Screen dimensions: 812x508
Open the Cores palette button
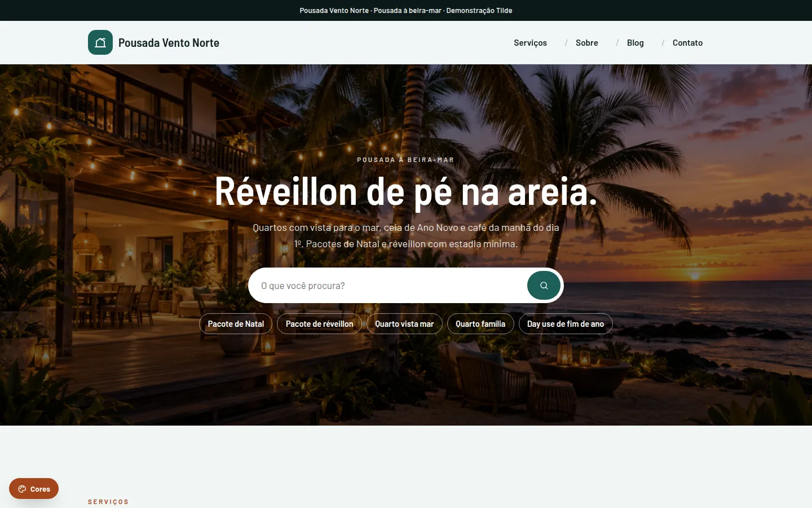click(x=34, y=489)
